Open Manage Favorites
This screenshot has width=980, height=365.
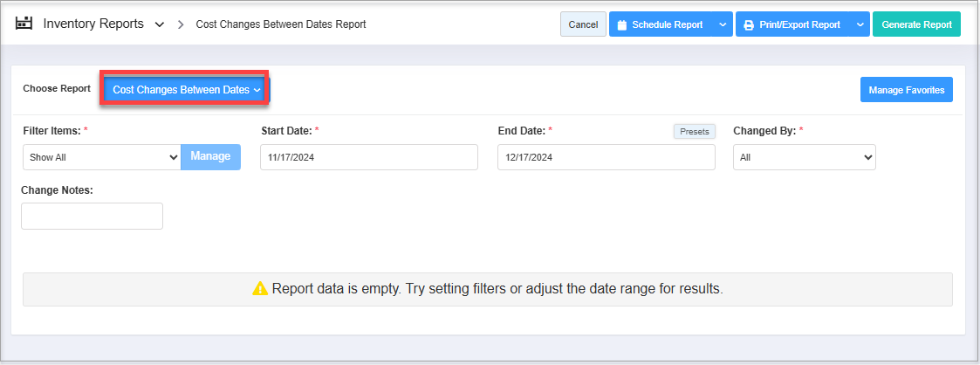tap(906, 90)
